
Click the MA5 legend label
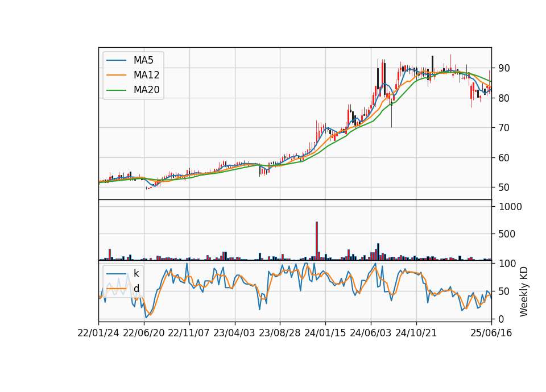[143, 60]
